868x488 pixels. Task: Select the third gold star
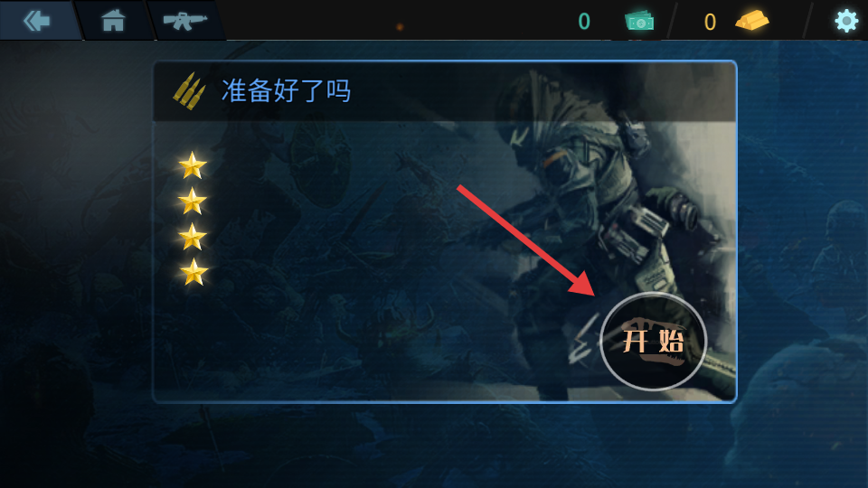tap(193, 236)
